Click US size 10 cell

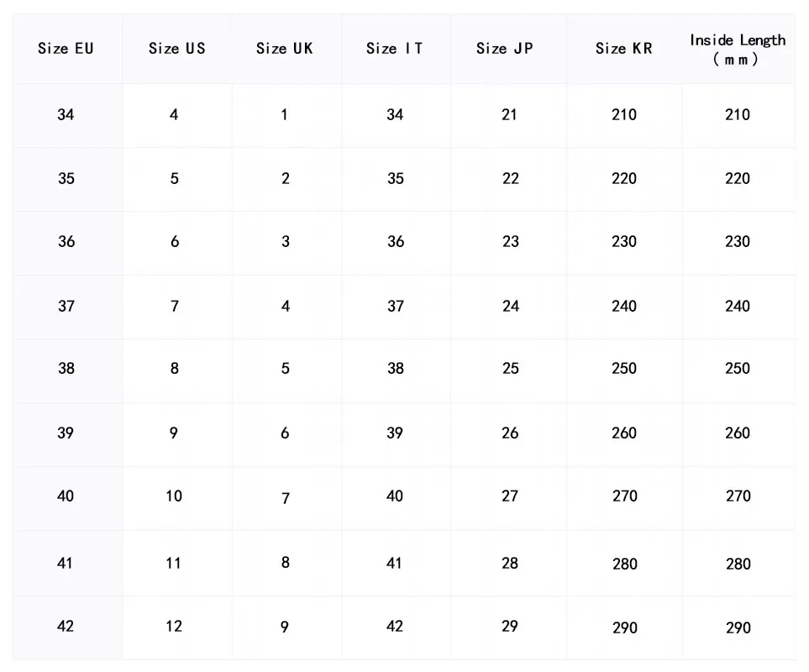click(174, 496)
